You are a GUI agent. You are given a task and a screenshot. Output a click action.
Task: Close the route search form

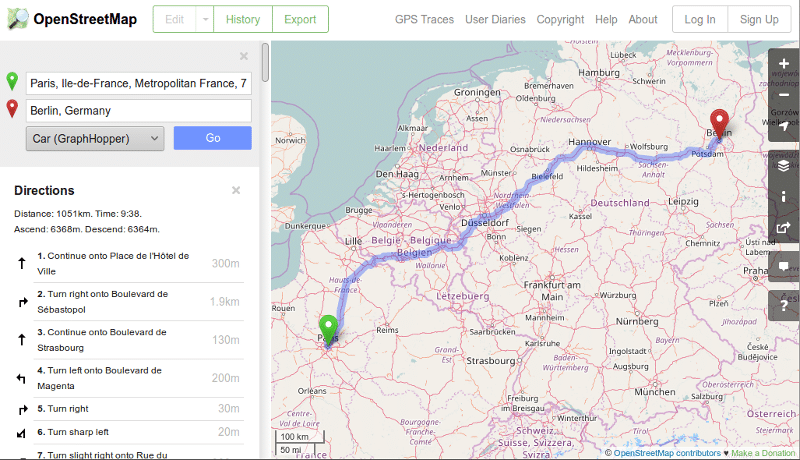(244, 57)
